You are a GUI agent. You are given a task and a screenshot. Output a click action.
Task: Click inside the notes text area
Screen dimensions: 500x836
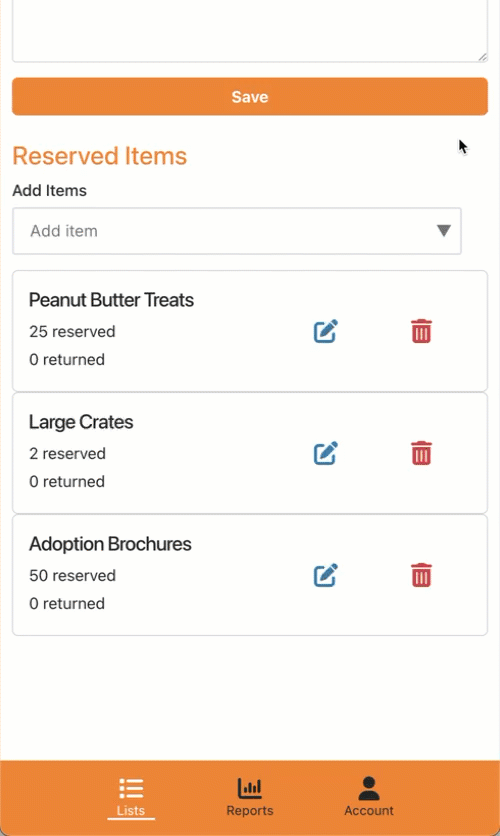pos(250,29)
